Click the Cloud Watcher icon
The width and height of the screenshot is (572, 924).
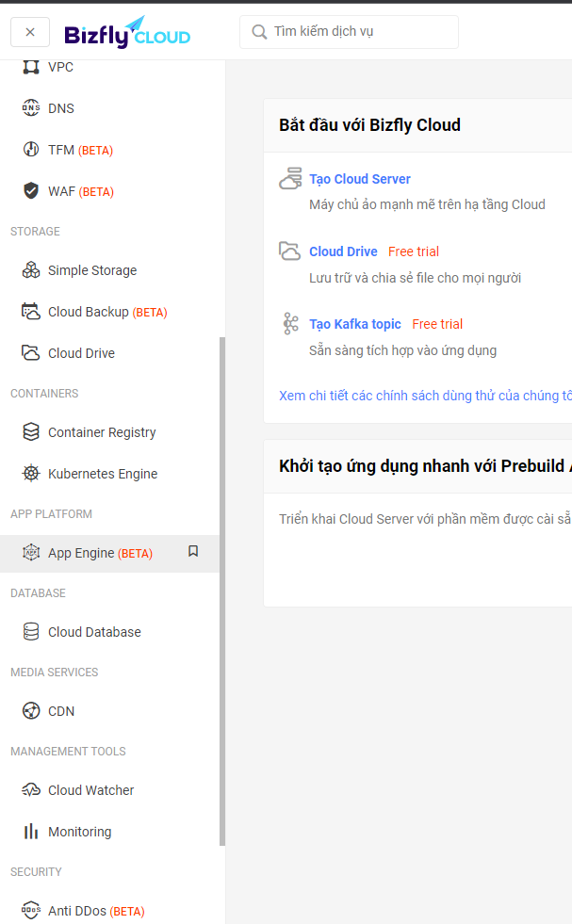click(x=31, y=790)
